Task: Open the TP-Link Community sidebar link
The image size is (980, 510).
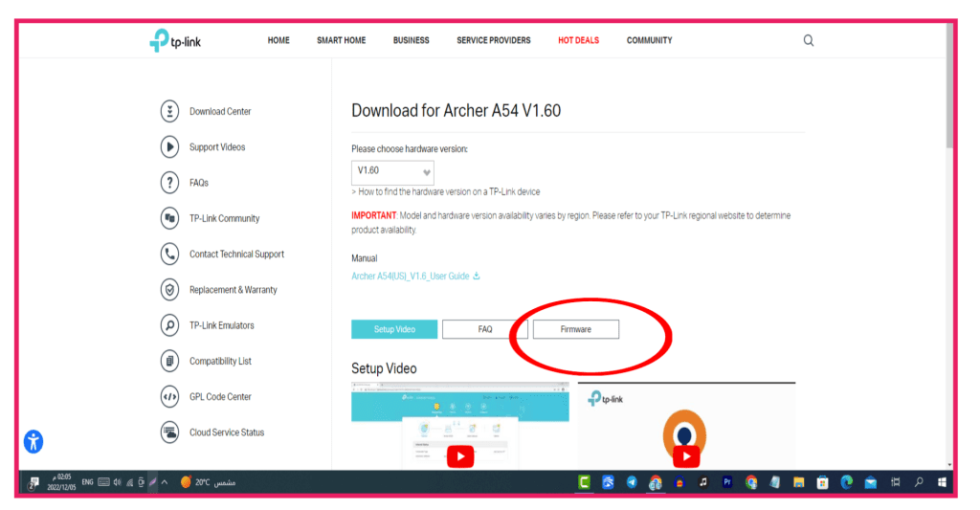Action: tap(224, 218)
